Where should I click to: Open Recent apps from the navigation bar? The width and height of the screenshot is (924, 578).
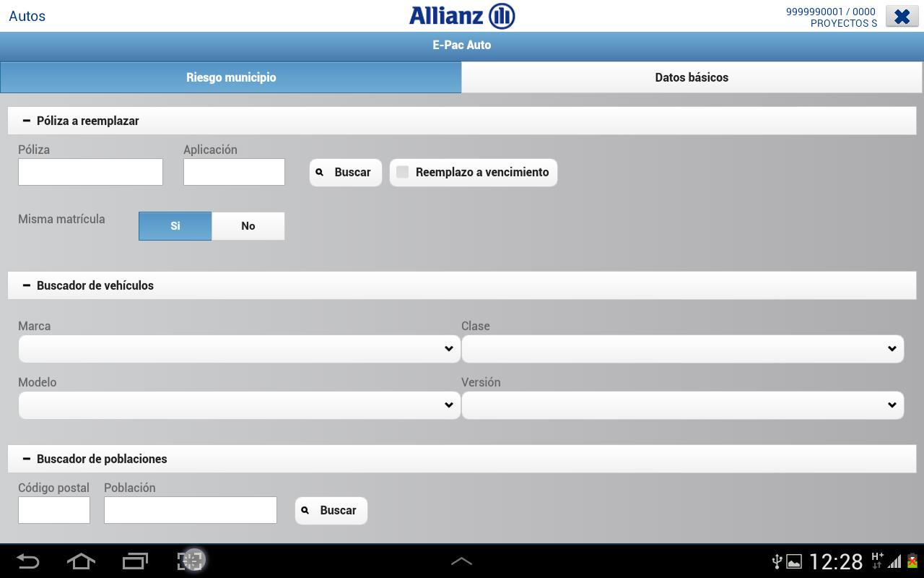click(134, 561)
